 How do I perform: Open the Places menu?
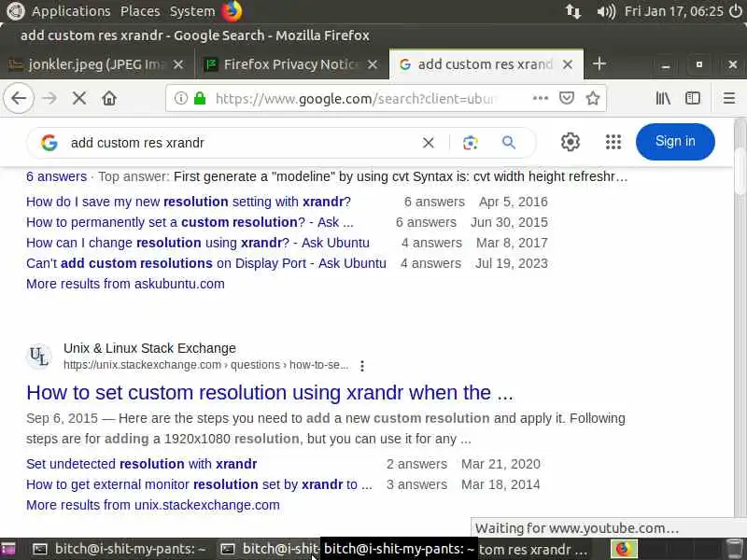click(x=140, y=11)
